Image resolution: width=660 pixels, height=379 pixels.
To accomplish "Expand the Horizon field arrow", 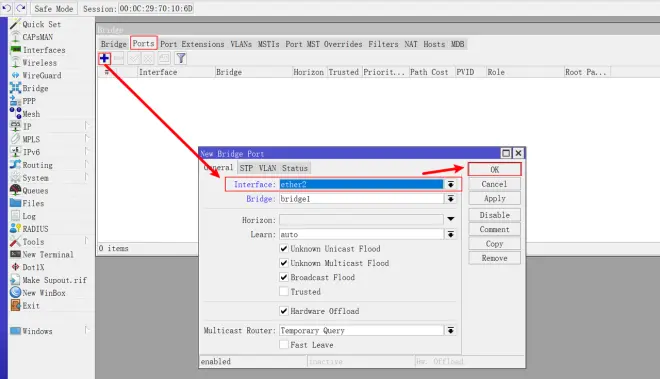I will (450, 219).
